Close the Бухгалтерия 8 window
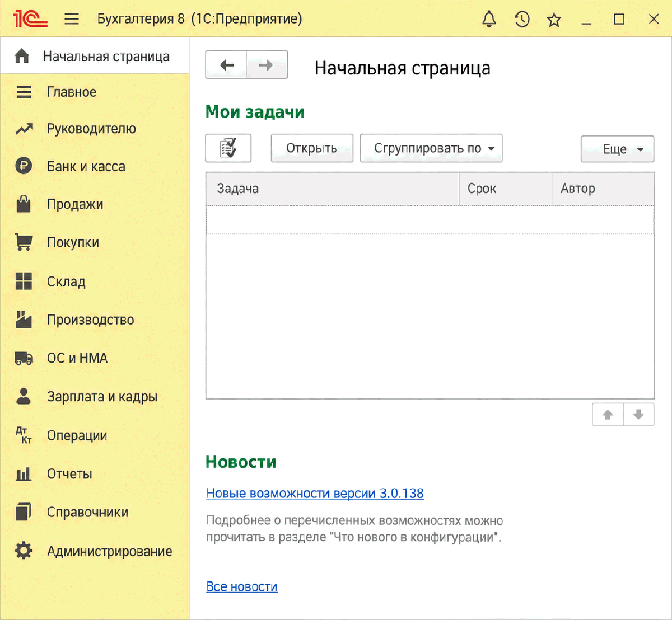The image size is (672, 620). (x=653, y=20)
